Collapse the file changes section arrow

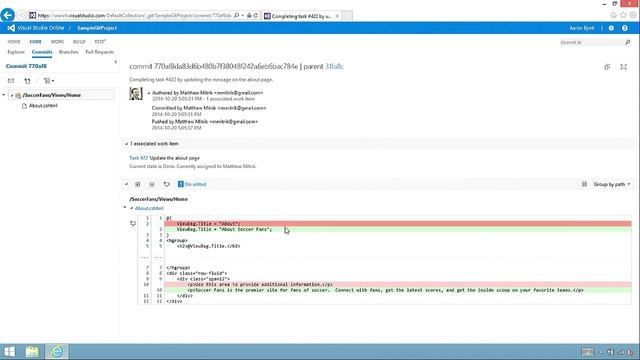126,184
